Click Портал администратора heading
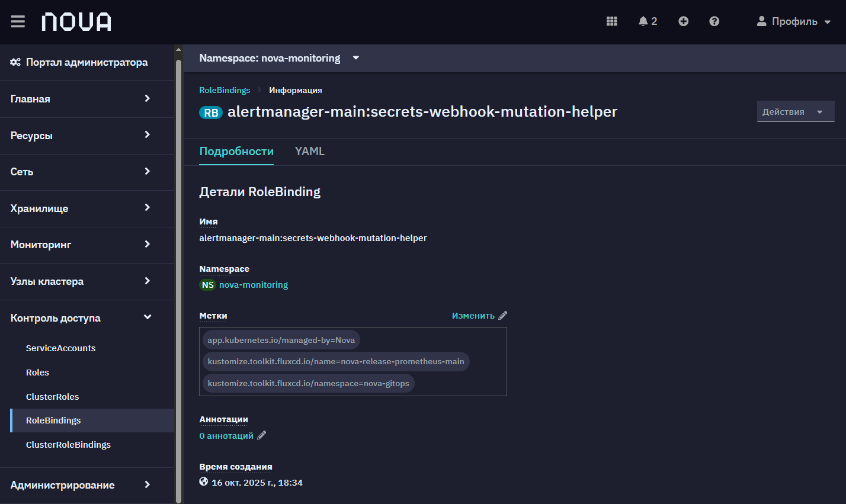Viewport: 846px width, 504px height. point(87,62)
